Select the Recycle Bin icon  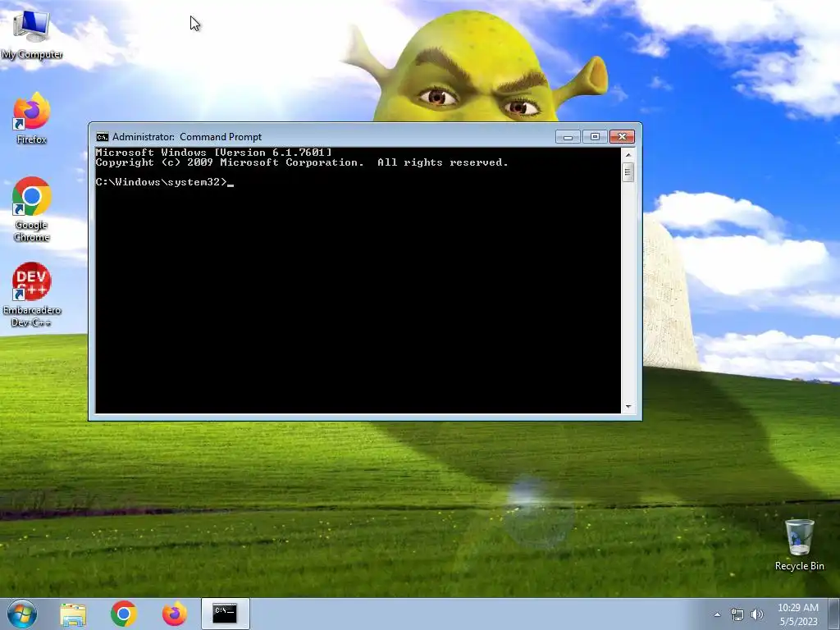click(799, 545)
